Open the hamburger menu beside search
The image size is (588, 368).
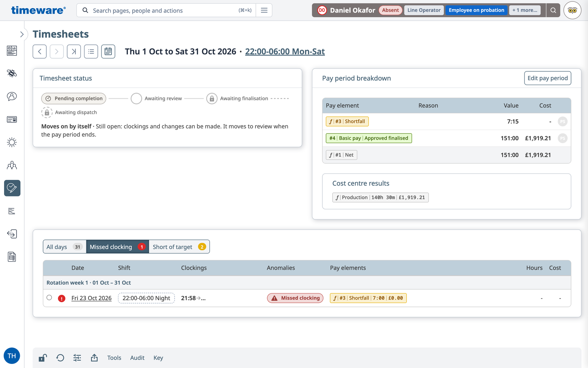pyautogui.click(x=264, y=10)
